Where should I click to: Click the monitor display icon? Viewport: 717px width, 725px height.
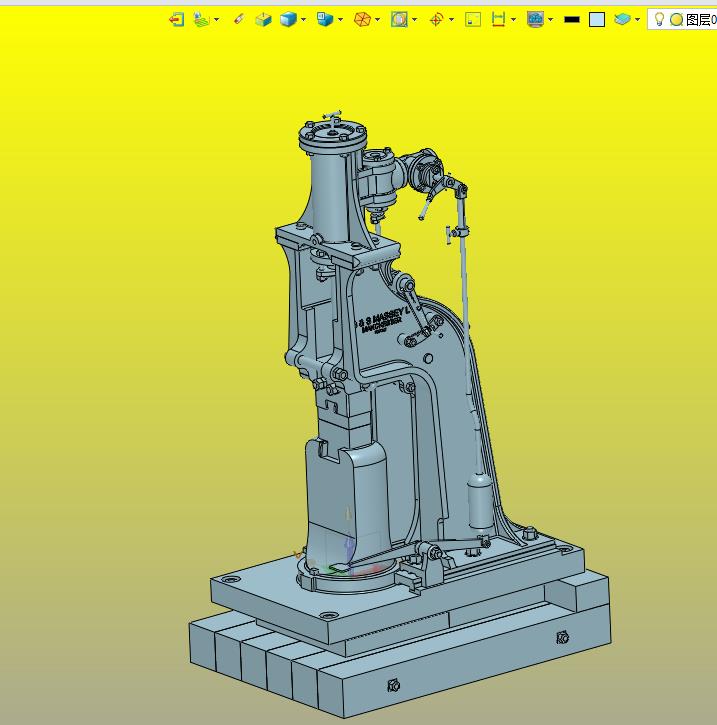pos(535,19)
